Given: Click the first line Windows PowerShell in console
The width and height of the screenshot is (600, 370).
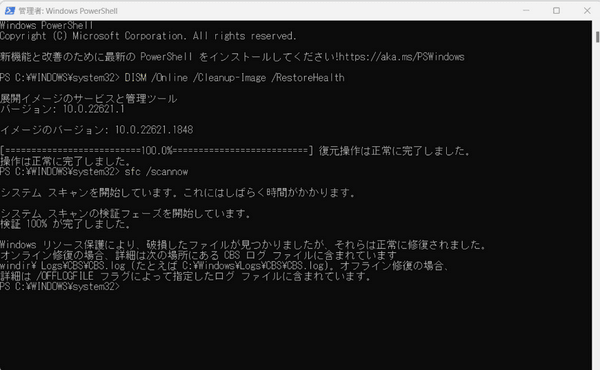Looking at the screenshot, I should pos(47,26).
